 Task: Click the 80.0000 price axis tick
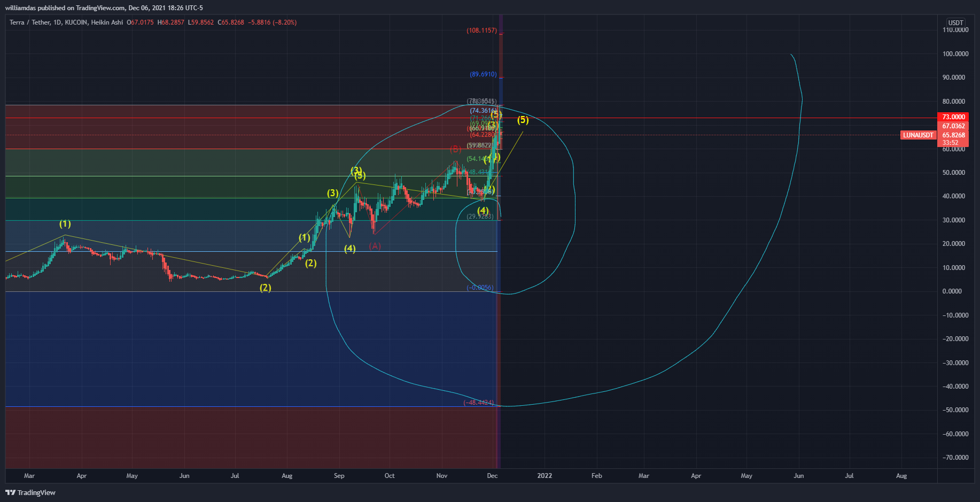[954, 102]
